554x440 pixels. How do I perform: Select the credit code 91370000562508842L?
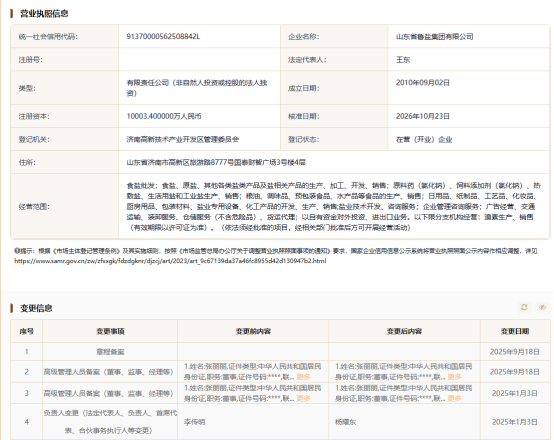click(x=163, y=36)
